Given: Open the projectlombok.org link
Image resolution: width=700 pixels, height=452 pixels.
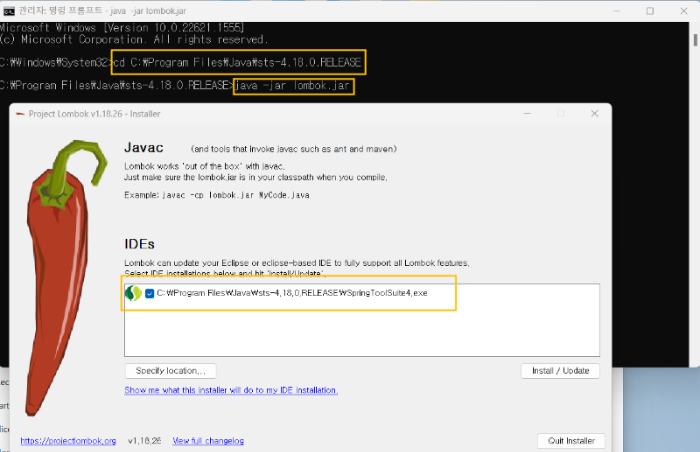Looking at the screenshot, I should [68, 441].
